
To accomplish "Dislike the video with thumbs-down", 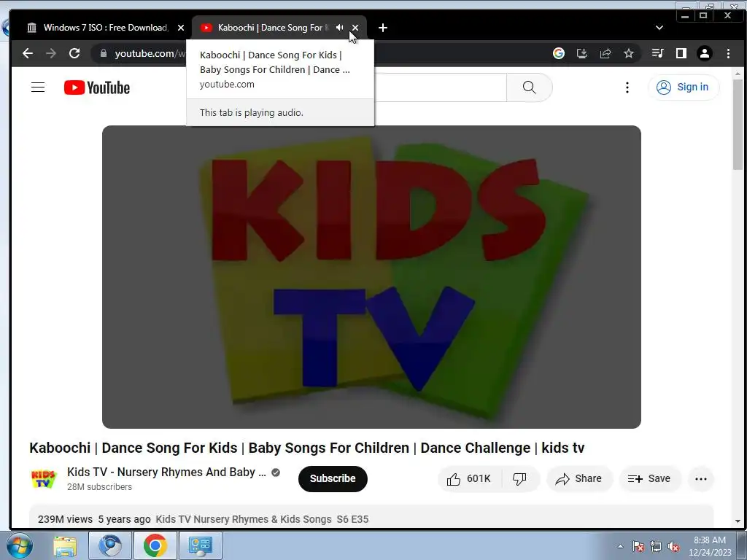I will click(x=519, y=478).
